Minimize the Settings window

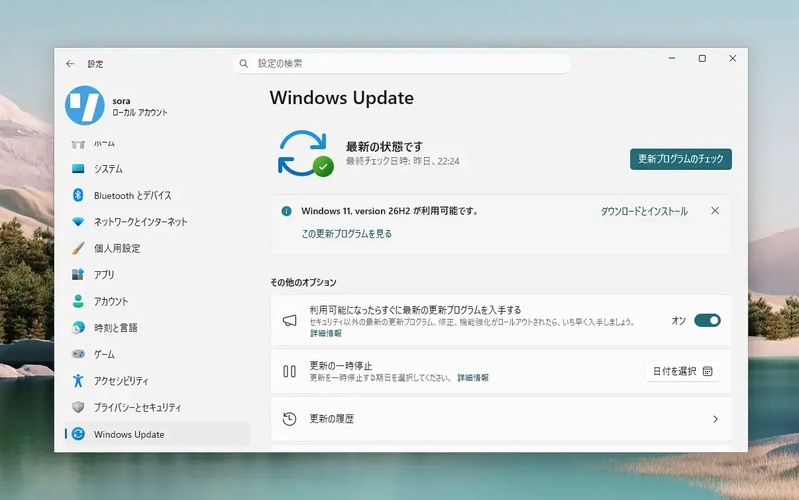coord(672,59)
